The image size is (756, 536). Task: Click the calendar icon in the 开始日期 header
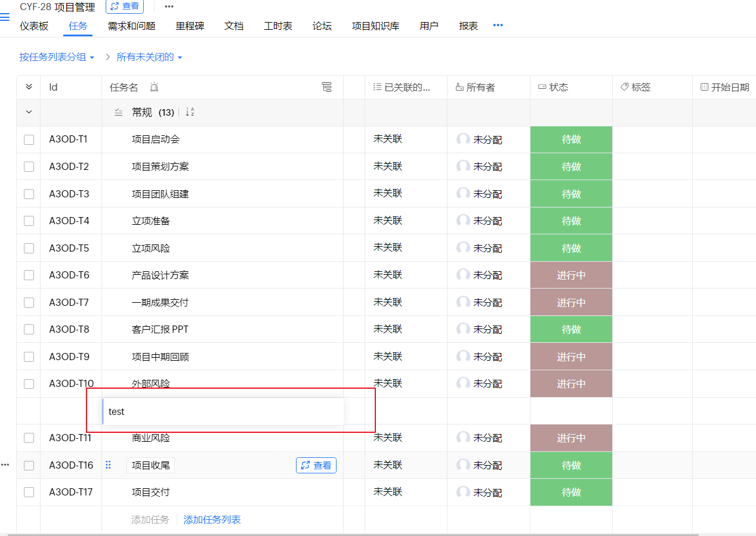pos(704,87)
